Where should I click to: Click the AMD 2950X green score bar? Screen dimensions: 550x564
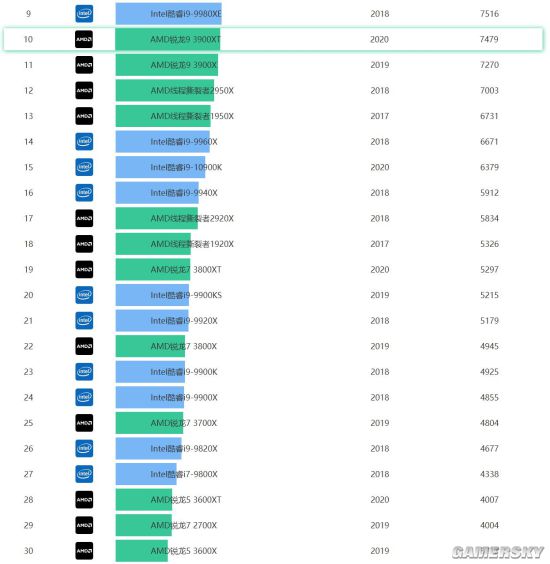pos(165,90)
